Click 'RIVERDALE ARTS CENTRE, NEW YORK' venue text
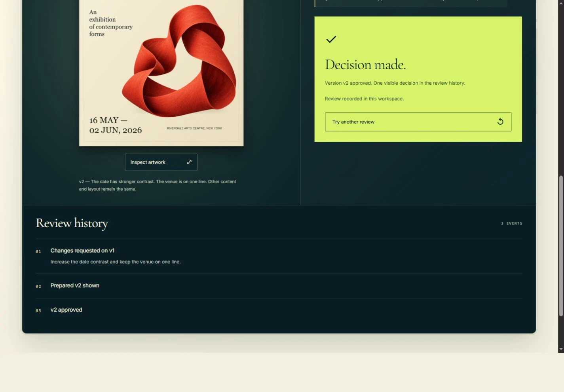 [x=194, y=128]
